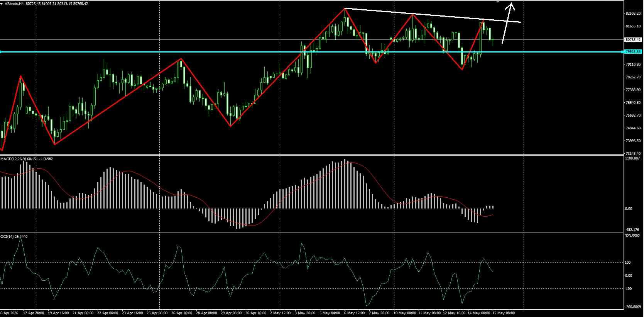
Task: Click the 6 May 12:00 time label
Action: click(354, 313)
